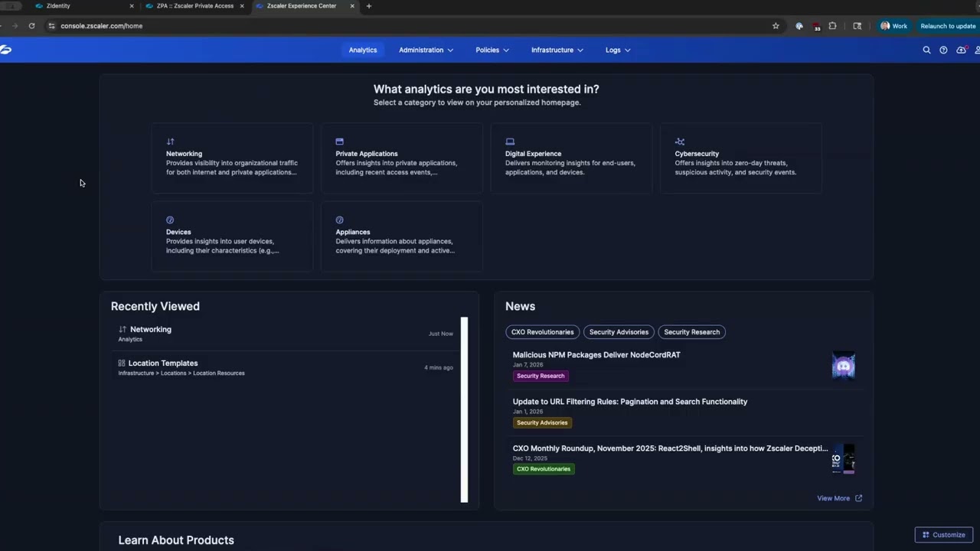The height and width of the screenshot is (551, 980).
Task: Filter news by Security Advisories
Action: point(619,332)
